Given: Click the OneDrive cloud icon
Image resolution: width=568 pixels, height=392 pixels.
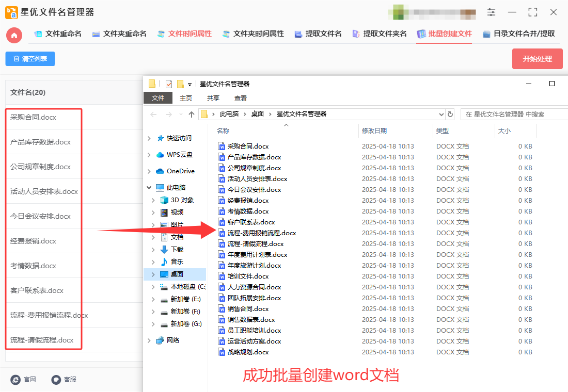Looking at the screenshot, I should (160, 171).
